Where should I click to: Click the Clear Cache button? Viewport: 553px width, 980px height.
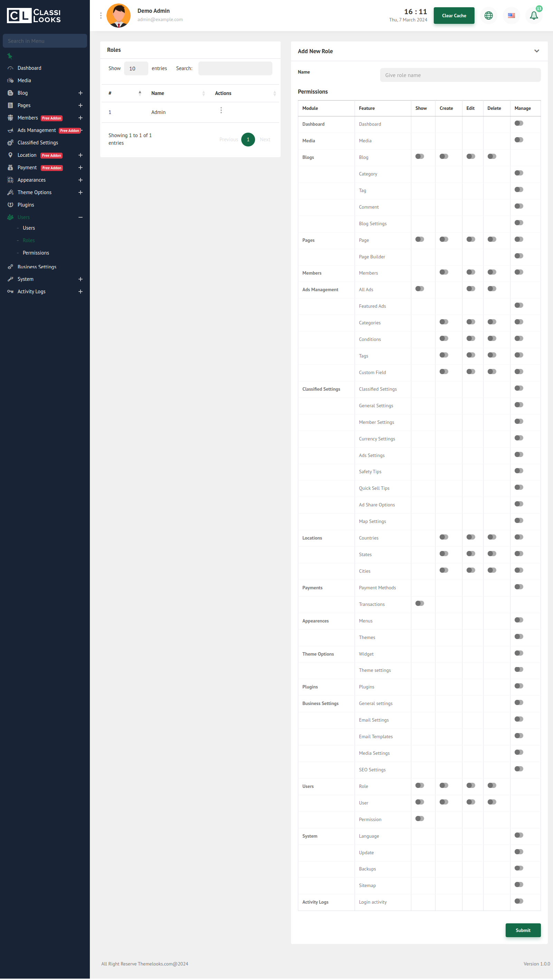454,16
